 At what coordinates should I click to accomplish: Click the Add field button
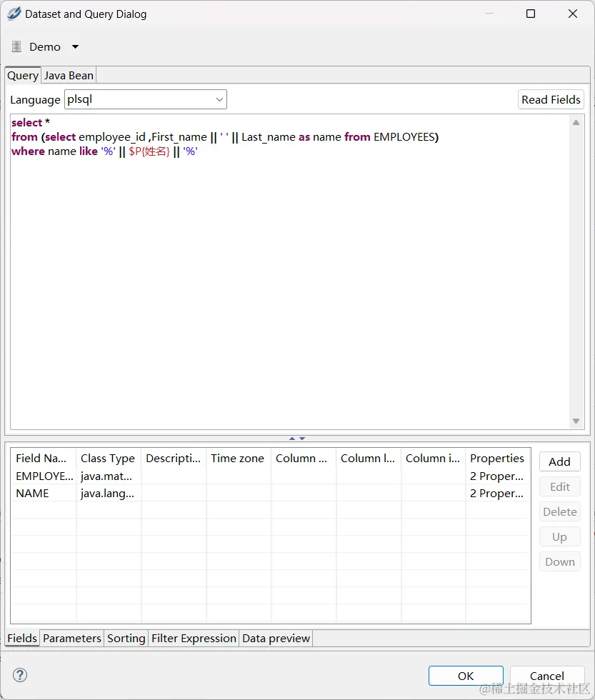click(x=560, y=461)
